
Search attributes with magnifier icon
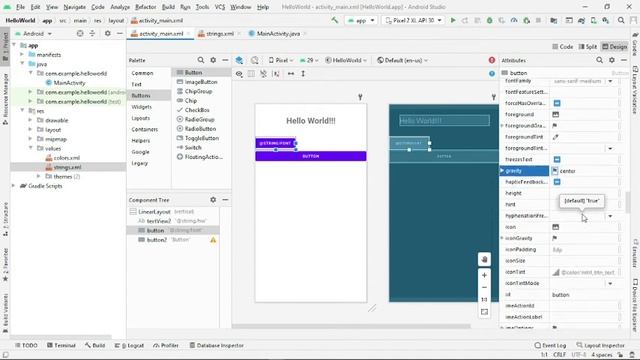point(599,60)
